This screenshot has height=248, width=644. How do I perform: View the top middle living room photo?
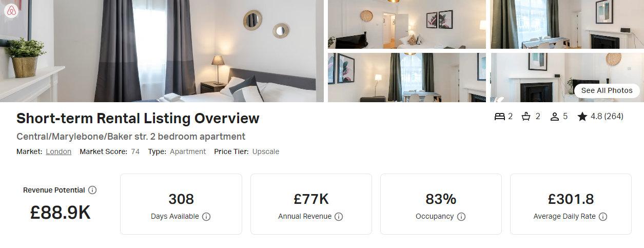click(407, 24)
